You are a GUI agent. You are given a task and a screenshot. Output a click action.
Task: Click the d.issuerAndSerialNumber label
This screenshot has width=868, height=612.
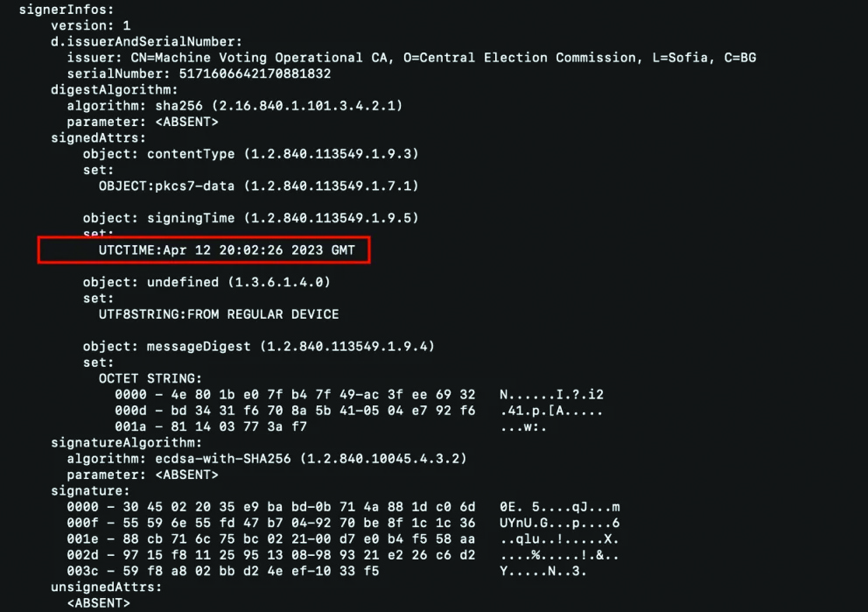pos(146,41)
